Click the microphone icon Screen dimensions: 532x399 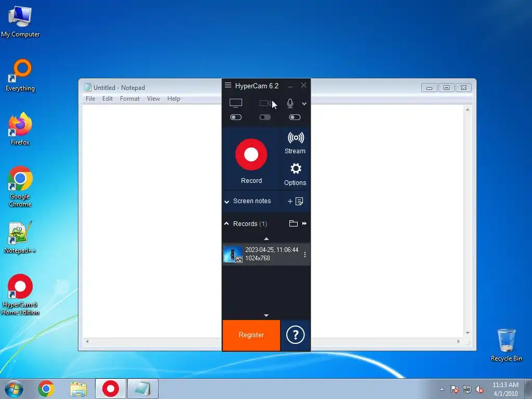click(x=290, y=103)
